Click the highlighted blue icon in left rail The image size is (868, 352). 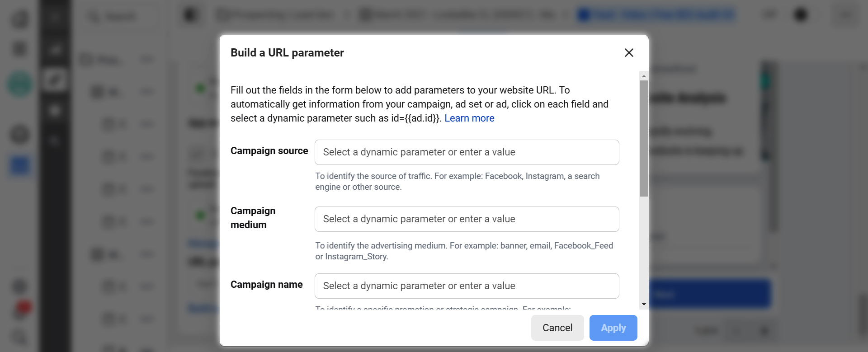pyautogui.click(x=19, y=165)
